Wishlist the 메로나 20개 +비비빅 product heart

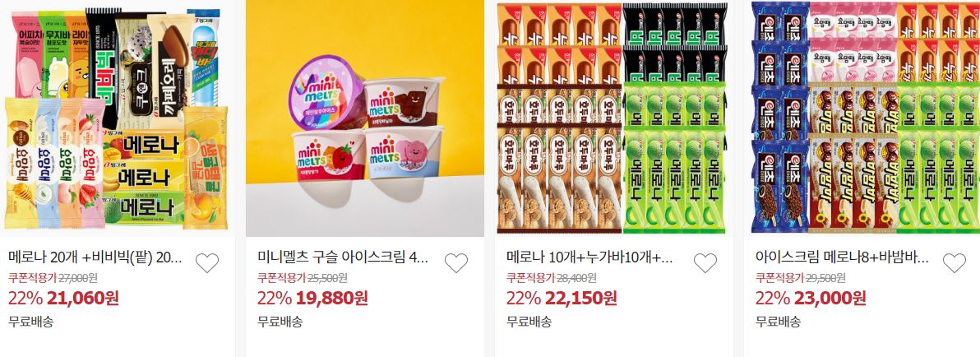click(207, 263)
